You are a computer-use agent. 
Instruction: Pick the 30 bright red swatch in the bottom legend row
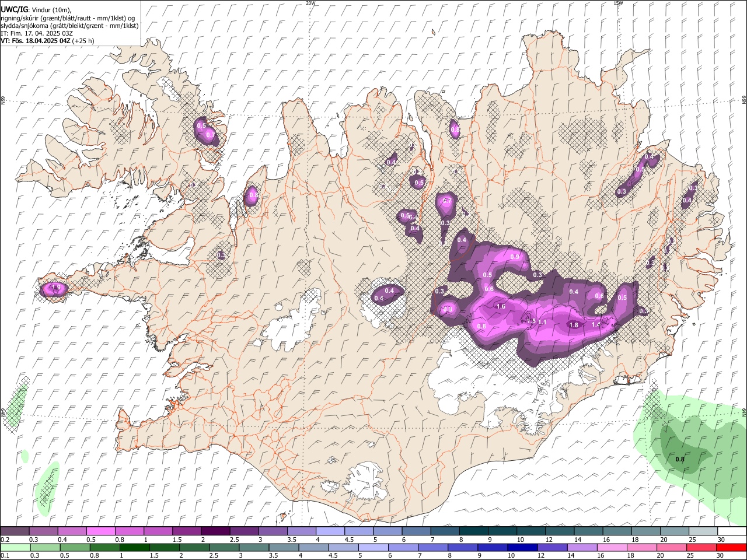point(731,548)
